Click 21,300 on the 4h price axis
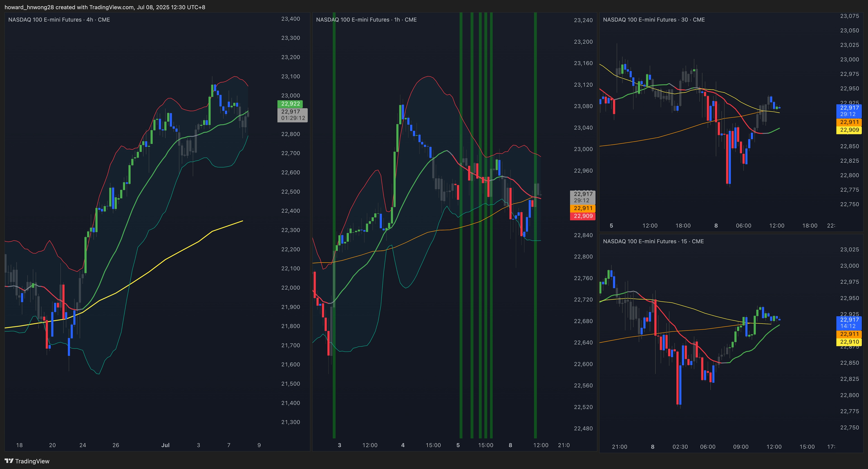868x469 pixels. (290, 422)
